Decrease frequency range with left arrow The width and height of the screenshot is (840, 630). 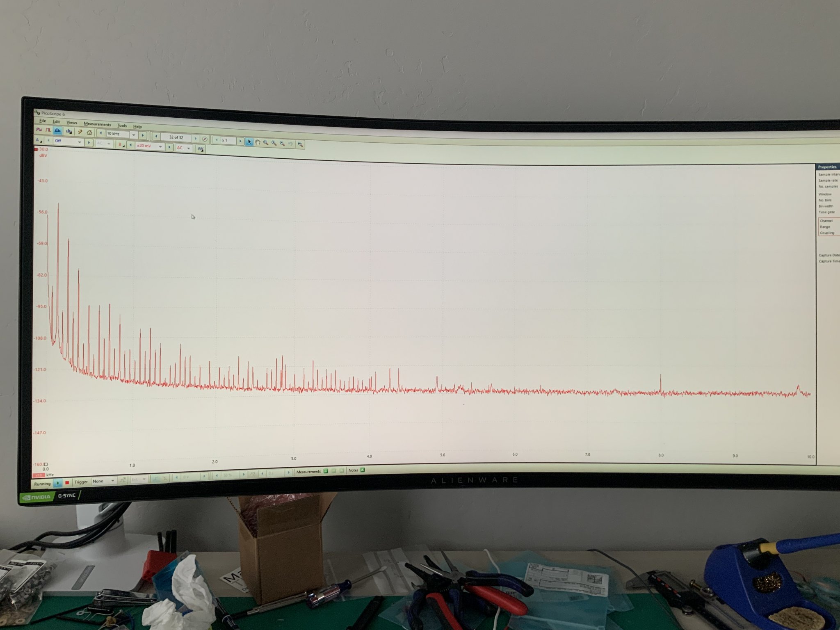(x=101, y=133)
